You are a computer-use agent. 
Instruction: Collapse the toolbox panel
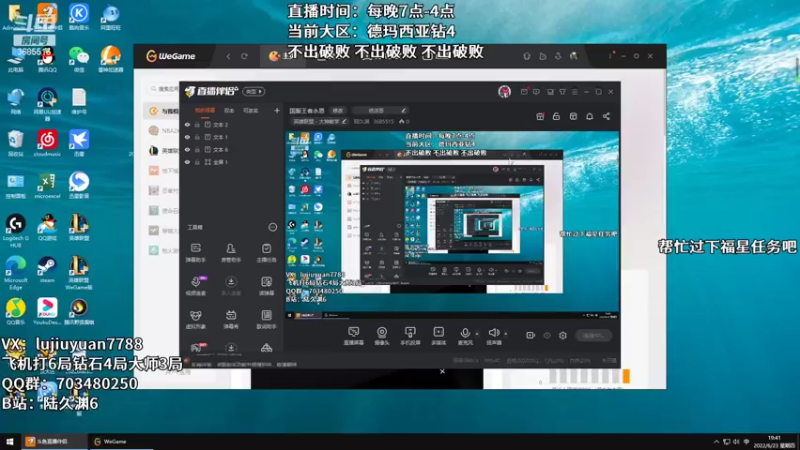pos(272,227)
